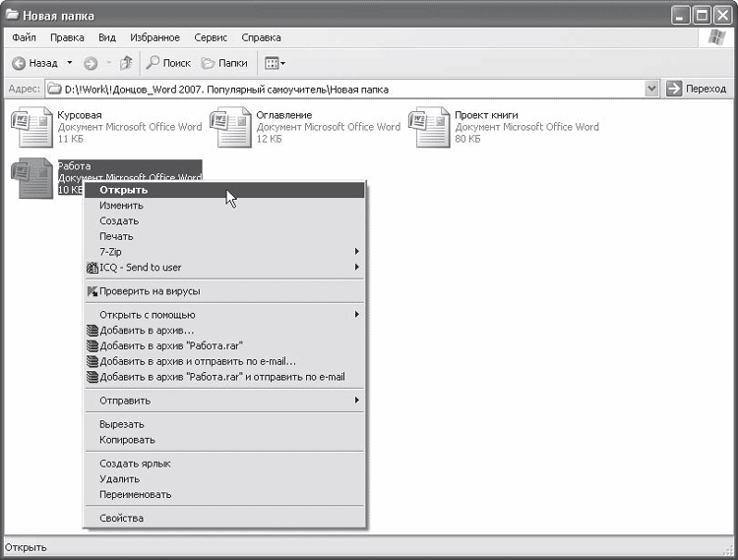Click the Back arrow icon in toolbar

[x=19, y=63]
